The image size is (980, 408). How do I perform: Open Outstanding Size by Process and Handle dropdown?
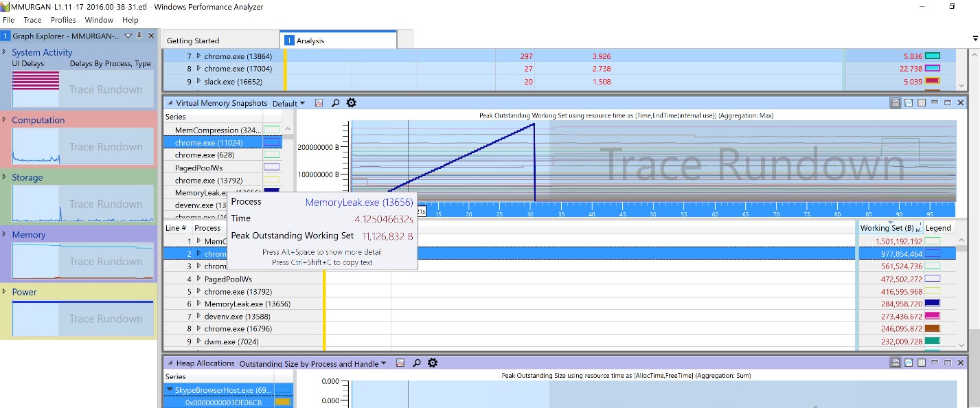pos(312,364)
